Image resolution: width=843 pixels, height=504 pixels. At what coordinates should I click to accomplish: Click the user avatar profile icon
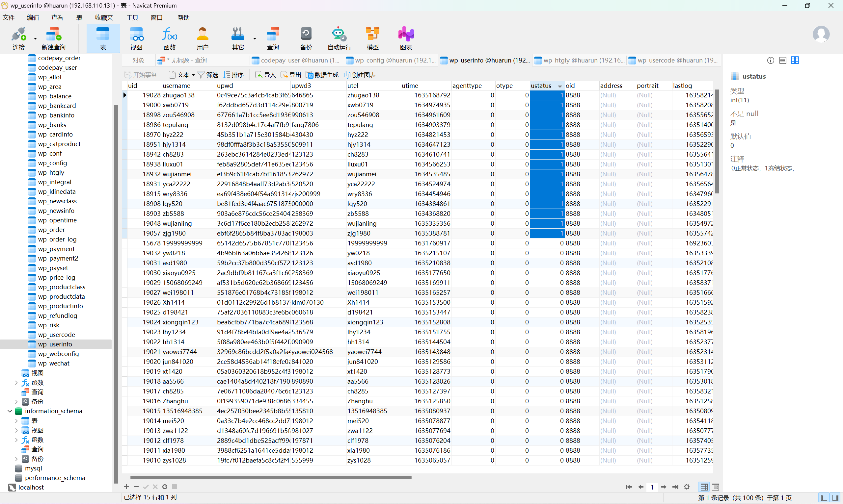(x=821, y=34)
